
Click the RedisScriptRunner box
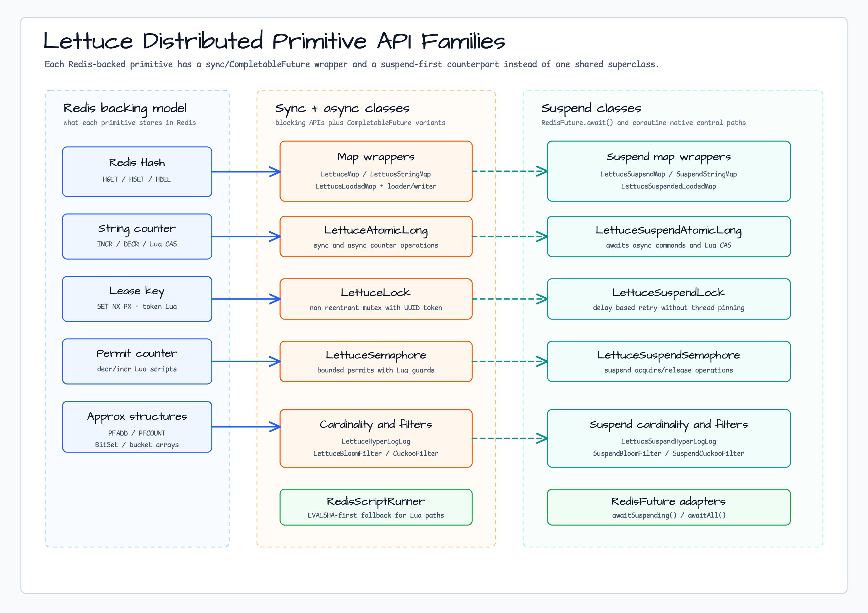tap(376, 507)
